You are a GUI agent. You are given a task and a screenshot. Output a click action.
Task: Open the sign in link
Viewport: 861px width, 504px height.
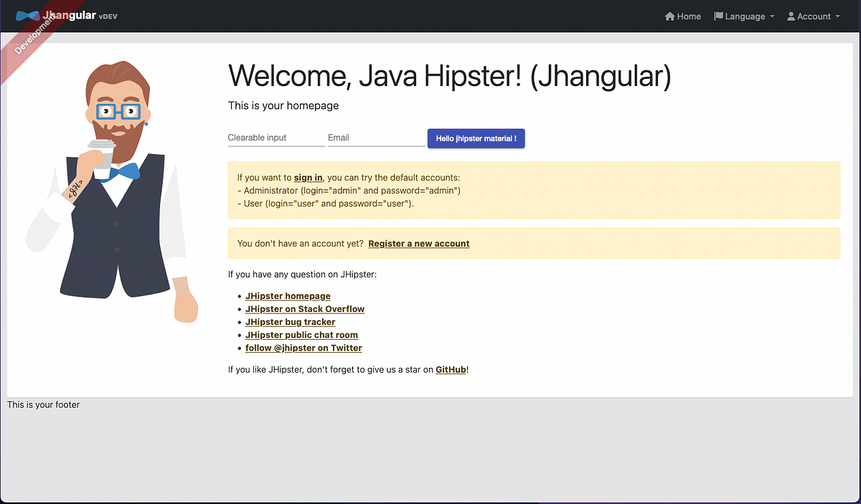(x=308, y=178)
